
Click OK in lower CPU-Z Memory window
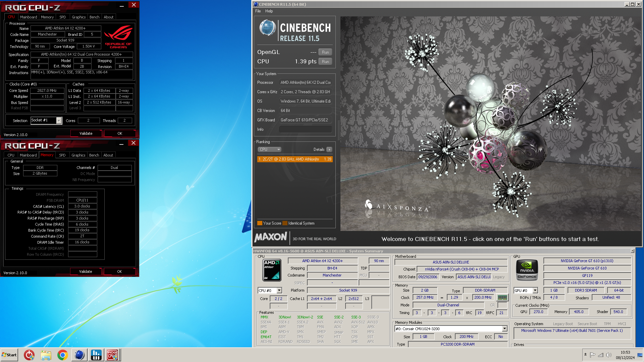[119, 271]
